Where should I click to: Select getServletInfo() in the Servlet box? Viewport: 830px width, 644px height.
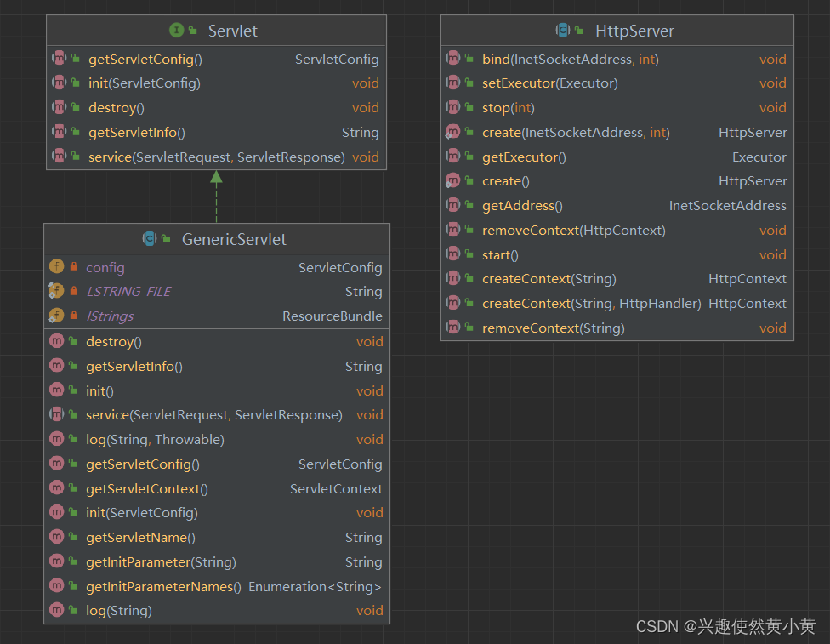coord(137,133)
